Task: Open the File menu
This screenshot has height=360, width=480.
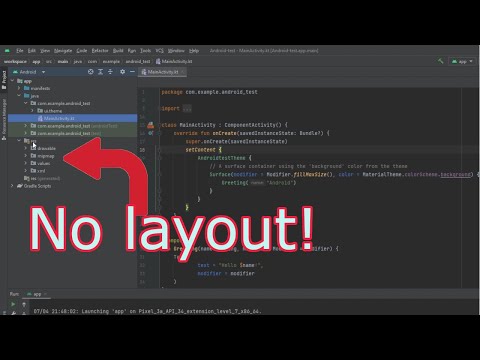Action: coord(20,51)
